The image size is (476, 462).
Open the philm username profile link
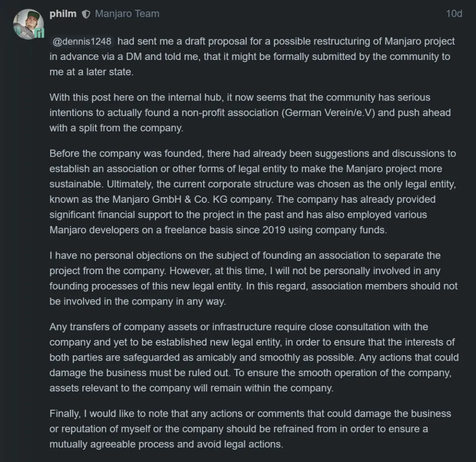click(x=63, y=14)
